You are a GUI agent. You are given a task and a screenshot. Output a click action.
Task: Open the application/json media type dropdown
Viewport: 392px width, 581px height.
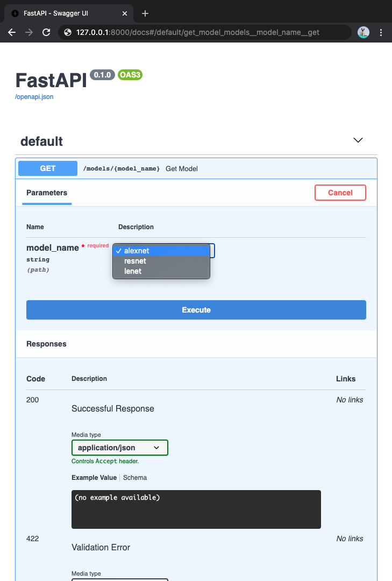[119, 447]
